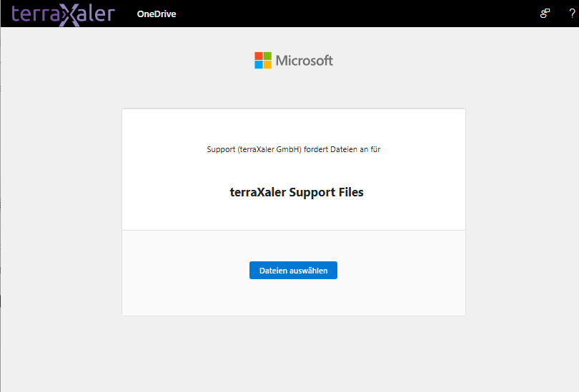
Task: Open help via the question mark icon
Action: [572, 14]
